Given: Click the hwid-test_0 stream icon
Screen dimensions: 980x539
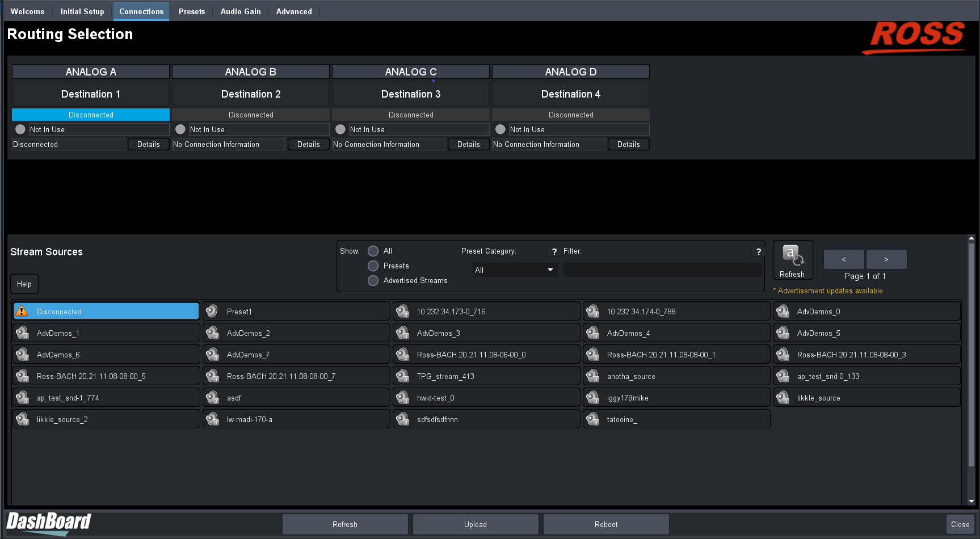Looking at the screenshot, I should pos(402,397).
